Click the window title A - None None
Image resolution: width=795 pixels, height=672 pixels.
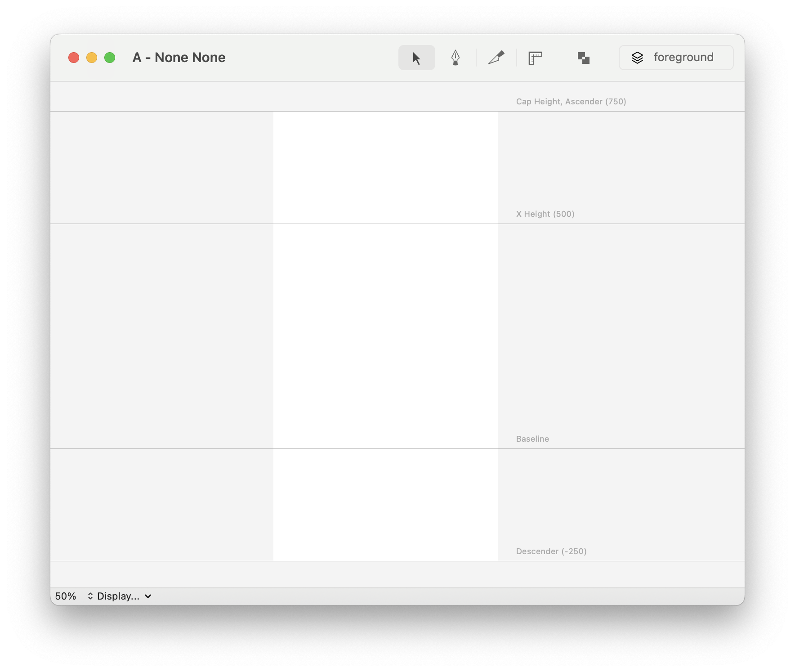click(179, 58)
